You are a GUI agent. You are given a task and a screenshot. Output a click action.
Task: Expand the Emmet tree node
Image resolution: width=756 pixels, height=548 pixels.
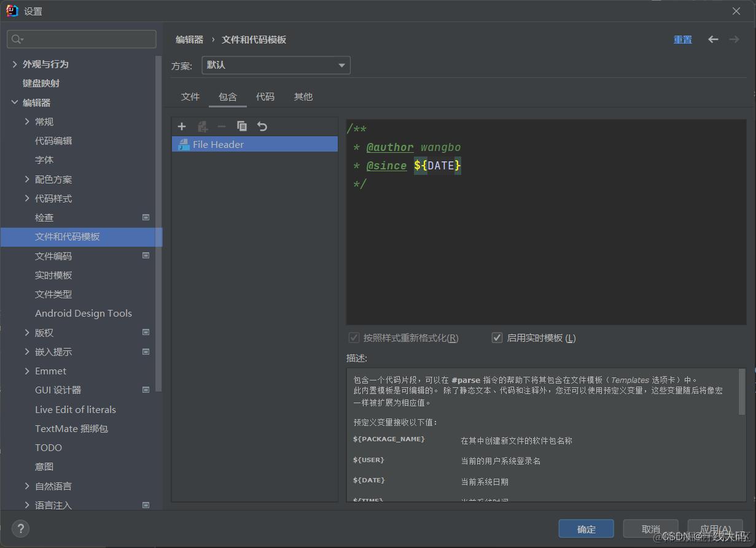point(27,371)
